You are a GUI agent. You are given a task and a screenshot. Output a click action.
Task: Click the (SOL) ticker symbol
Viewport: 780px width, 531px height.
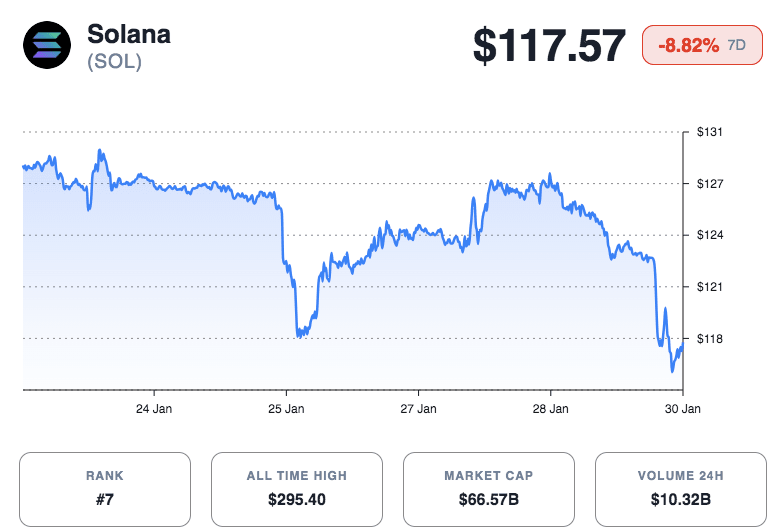(x=114, y=61)
